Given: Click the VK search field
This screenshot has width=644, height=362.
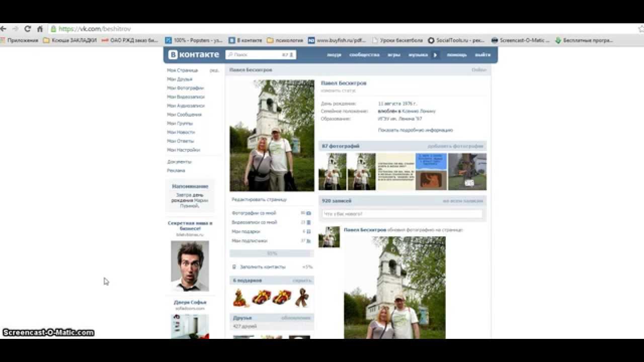Looking at the screenshot, I should [x=260, y=55].
